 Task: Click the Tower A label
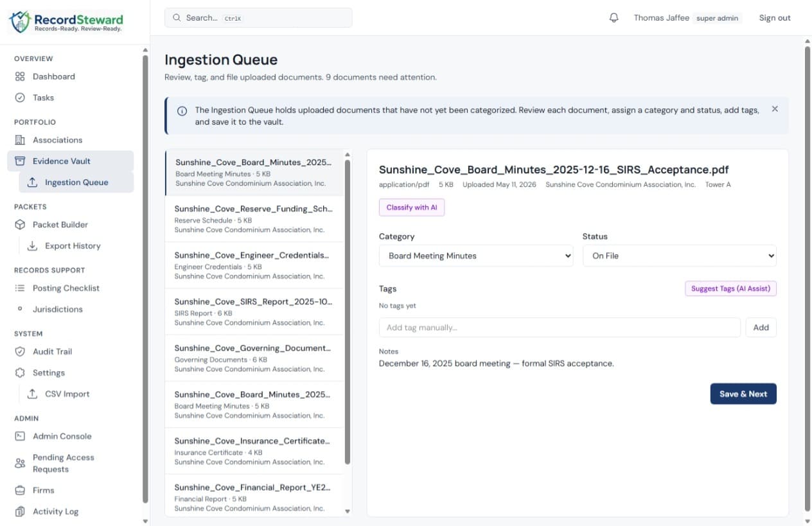718,184
